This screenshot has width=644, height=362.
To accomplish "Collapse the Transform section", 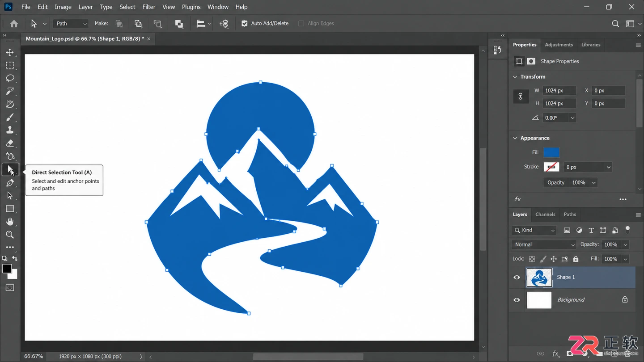I will coord(515,77).
